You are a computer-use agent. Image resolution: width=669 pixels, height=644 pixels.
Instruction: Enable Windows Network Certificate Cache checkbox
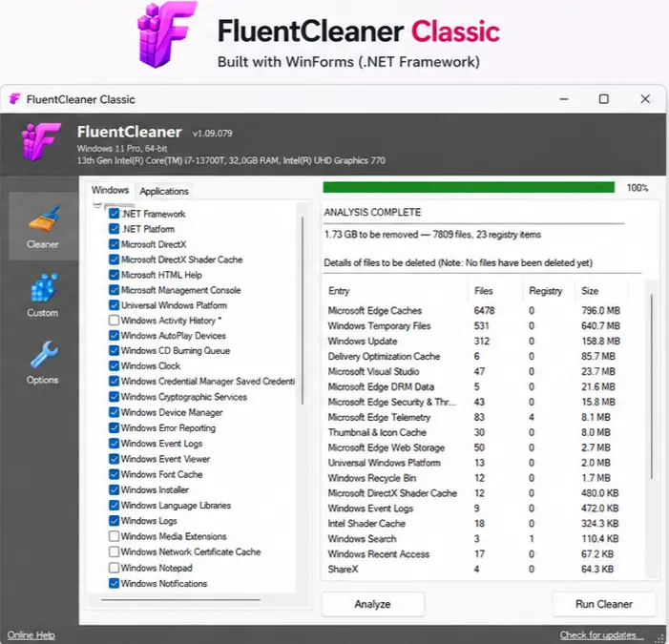click(114, 551)
